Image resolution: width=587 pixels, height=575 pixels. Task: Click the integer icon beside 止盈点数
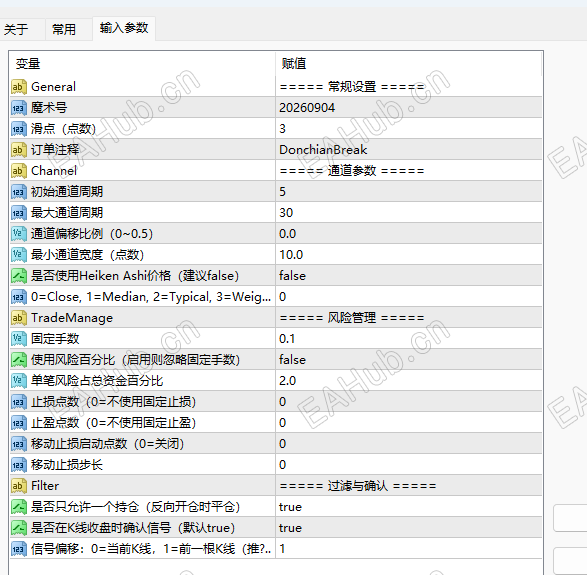(x=19, y=423)
